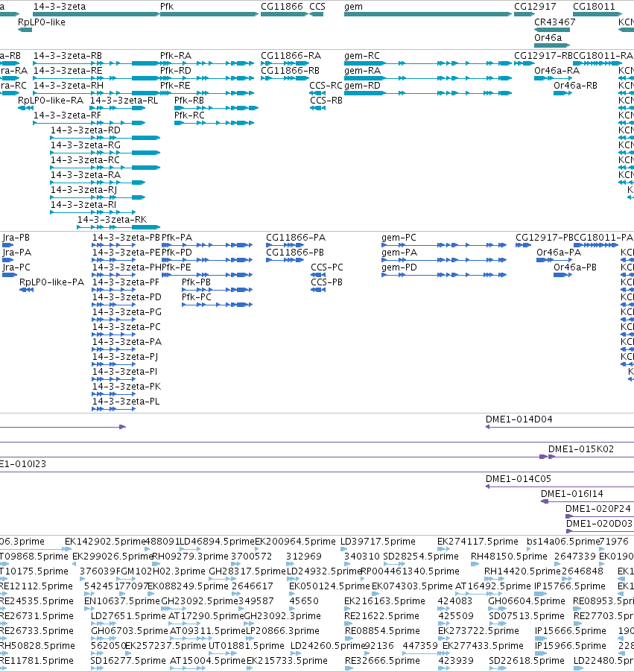634x672 pixels.
Task: Click BAC clone DME1-014D04
Action: (x=519, y=419)
